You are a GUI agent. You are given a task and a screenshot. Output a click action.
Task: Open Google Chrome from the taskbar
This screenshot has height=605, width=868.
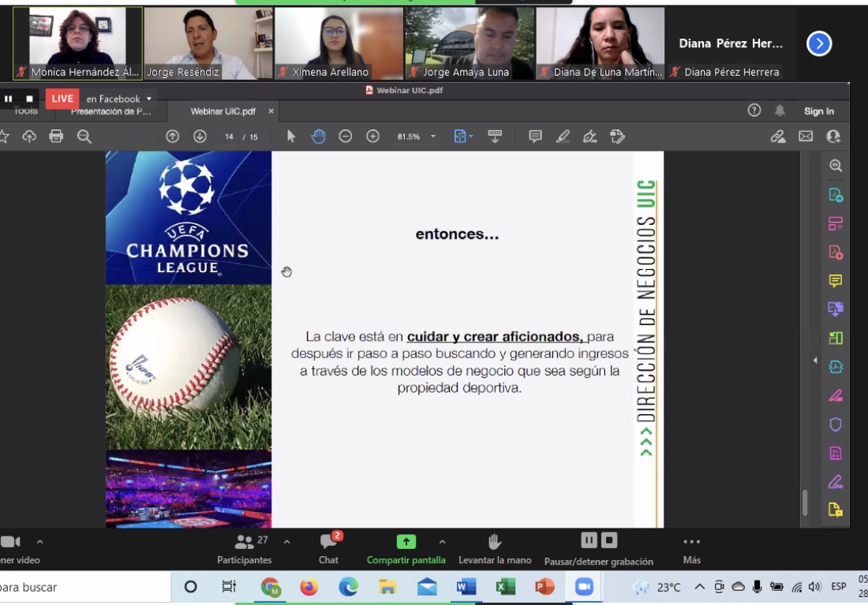point(270,587)
